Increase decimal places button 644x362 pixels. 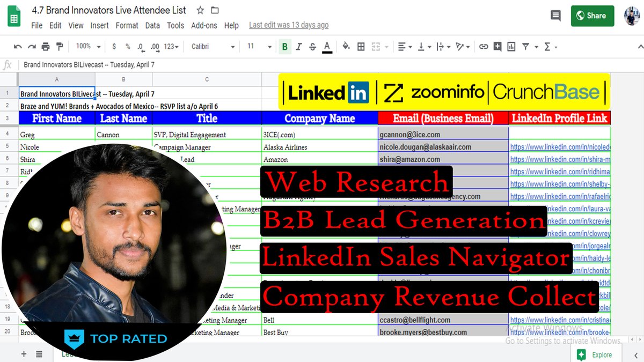(x=155, y=47)
